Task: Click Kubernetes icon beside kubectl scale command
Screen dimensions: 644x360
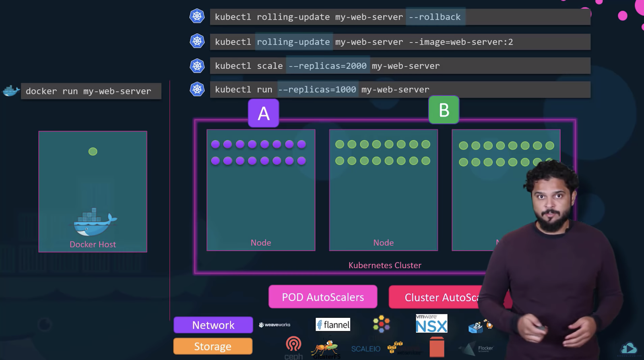Action: [x=197, y=66]
